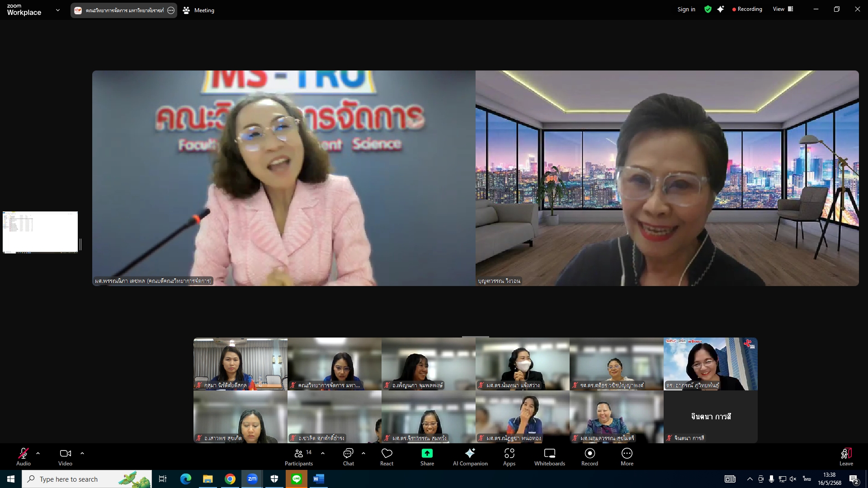Viewport: 868px width, 488px height.
Task: Click the green encryption shield icon
Action: pyautogui.click(x=708, y=9)
